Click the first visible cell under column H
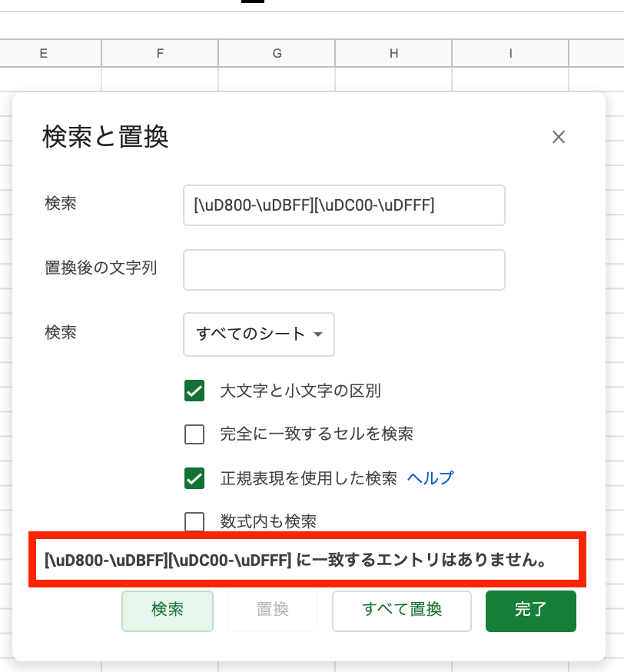Screen dimensions: 624x672 (393, 79)
